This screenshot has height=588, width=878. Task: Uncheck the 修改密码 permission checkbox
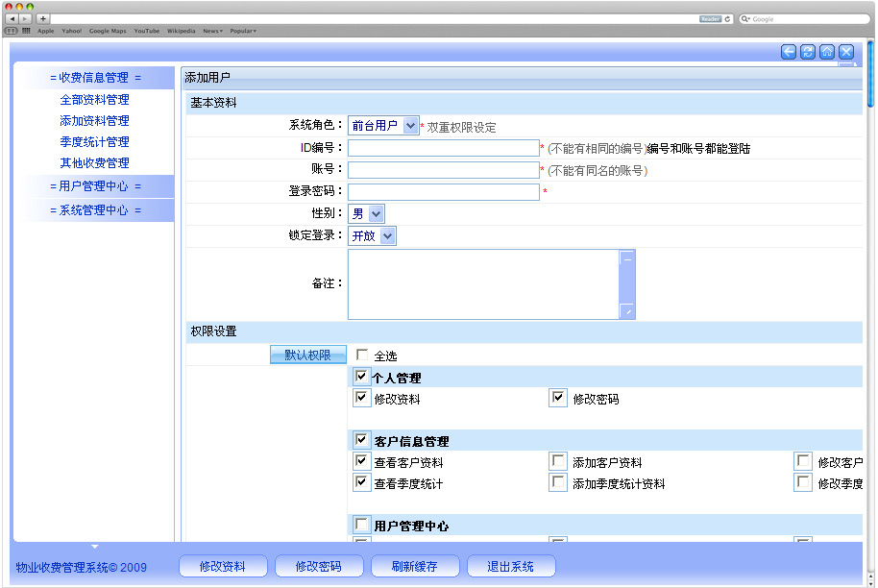(558, 398)
